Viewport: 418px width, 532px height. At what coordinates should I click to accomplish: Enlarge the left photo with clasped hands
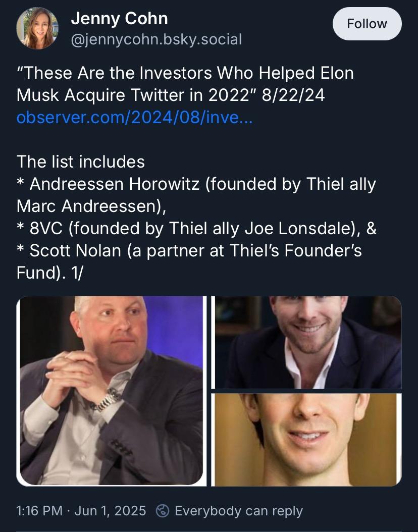111,390
